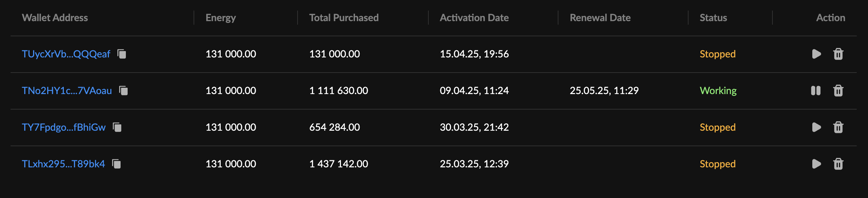Copy the TNo2HY1c...7VAoau wallet address
Screen dimensions: 868x198
(x=123, y=91)
